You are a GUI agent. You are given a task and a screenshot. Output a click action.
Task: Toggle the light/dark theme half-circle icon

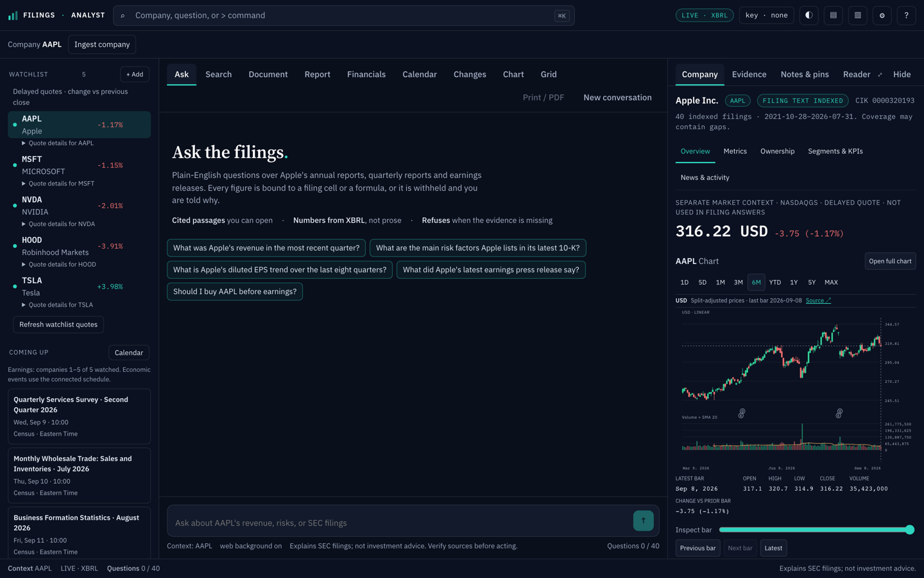[809, 15]
